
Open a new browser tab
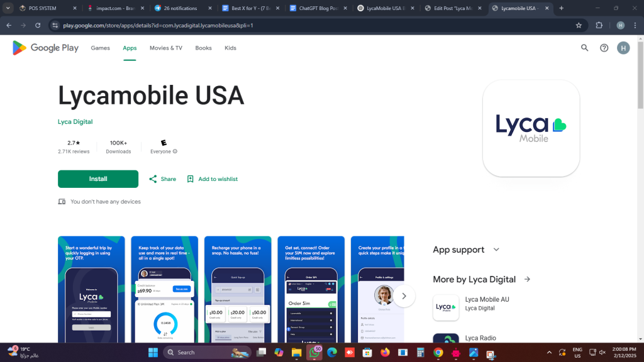pyautogui.click(x=562, y=8)
